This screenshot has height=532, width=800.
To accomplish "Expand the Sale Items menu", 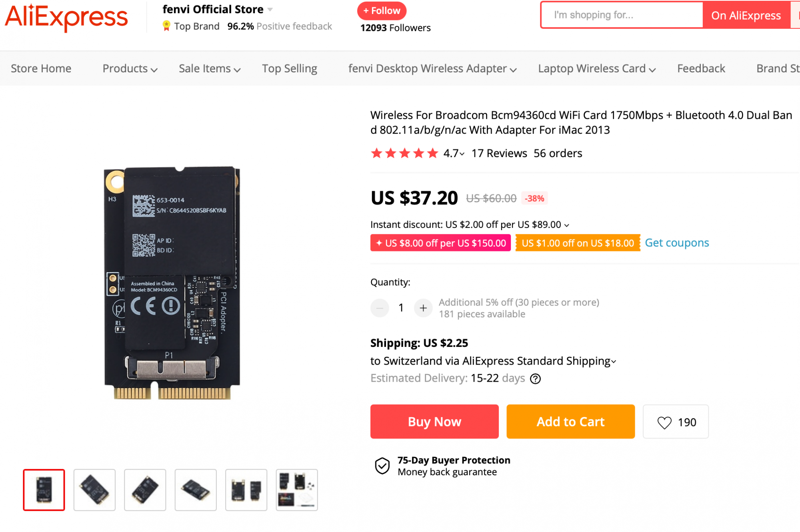I will [209, 69].
